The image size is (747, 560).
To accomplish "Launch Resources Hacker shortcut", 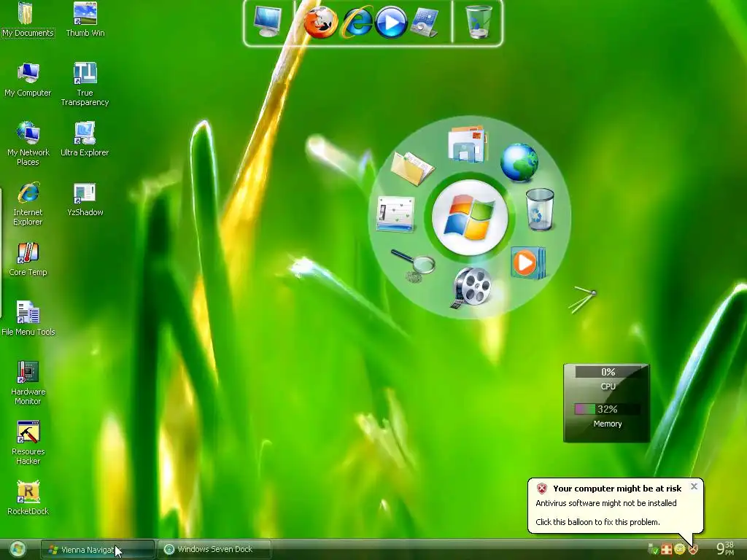I will pyautogui.click(x=28, y=443).
